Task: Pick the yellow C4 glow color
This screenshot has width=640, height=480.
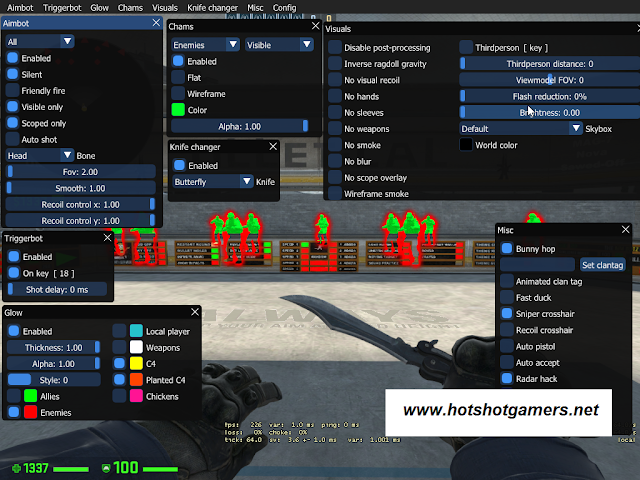Action: (136, 363)
